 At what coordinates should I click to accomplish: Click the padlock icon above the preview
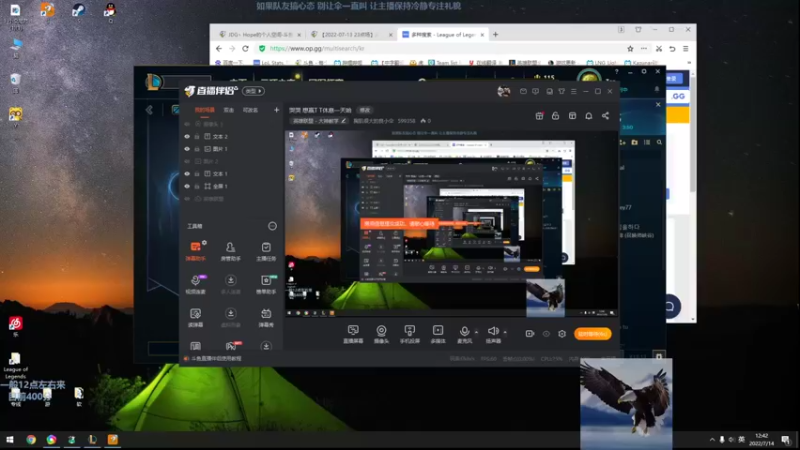[x=556, y=116]
